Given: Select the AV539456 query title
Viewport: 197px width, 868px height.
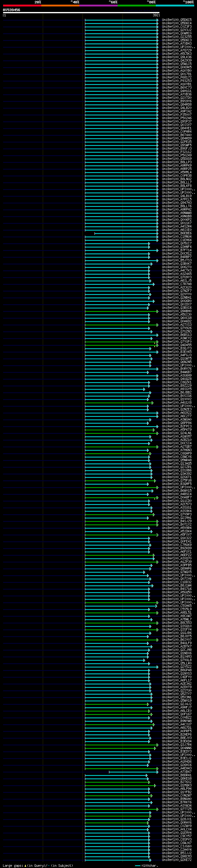Looking at the screenshot, I should click(11, 10).
